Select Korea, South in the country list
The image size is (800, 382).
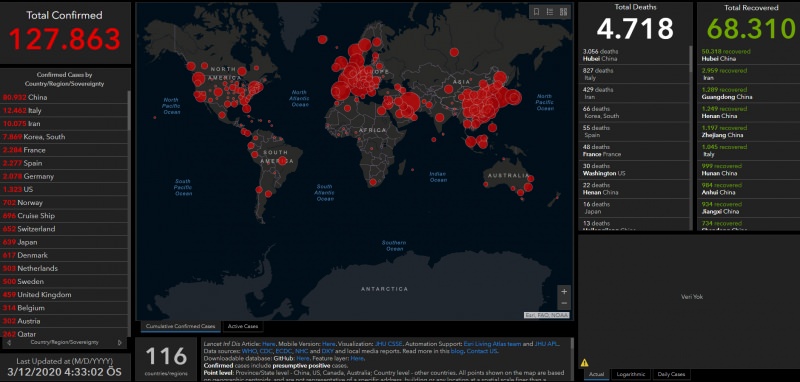pos(64,137)
